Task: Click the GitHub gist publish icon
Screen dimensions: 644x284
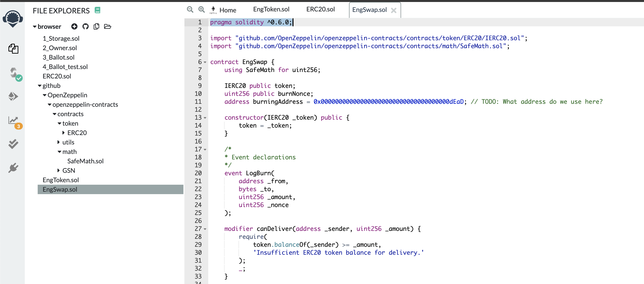Action: click(86, 27)
